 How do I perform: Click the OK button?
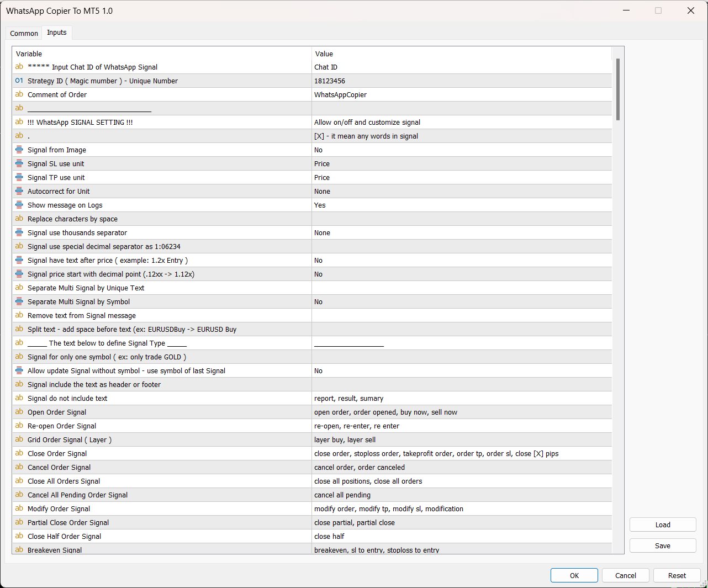(x=574, y=575)
